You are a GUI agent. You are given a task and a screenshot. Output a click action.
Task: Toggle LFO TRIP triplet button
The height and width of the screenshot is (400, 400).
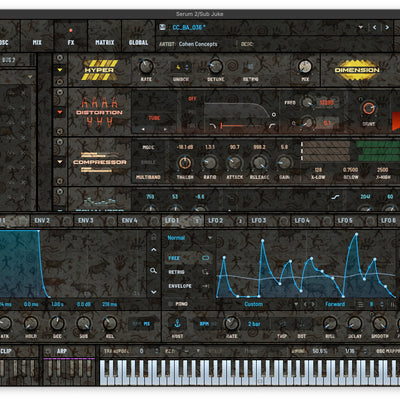click(282, 324)
